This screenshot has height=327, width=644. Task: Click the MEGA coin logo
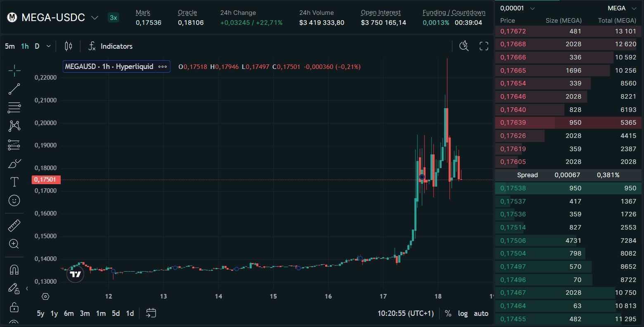tap(12, 17)
